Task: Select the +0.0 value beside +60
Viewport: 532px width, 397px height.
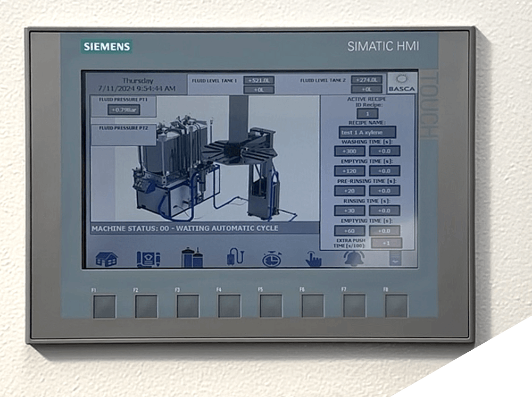Action: click(x=385, y=231)
